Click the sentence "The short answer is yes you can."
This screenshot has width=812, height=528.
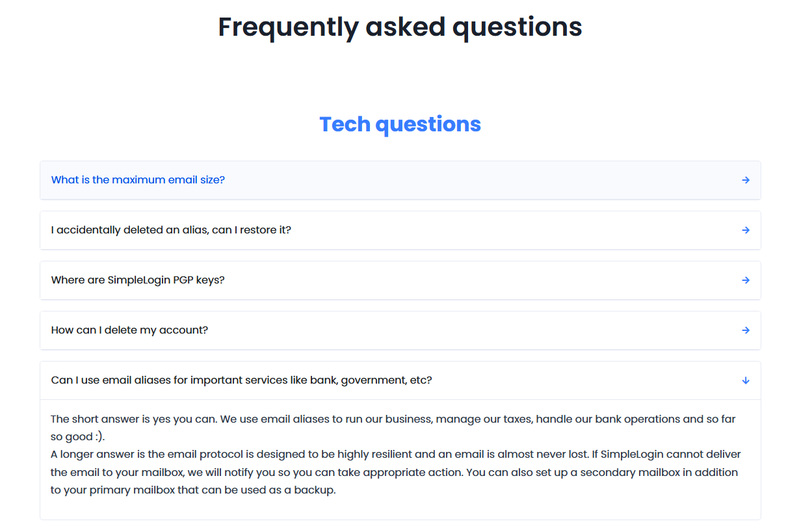point(133,419)
